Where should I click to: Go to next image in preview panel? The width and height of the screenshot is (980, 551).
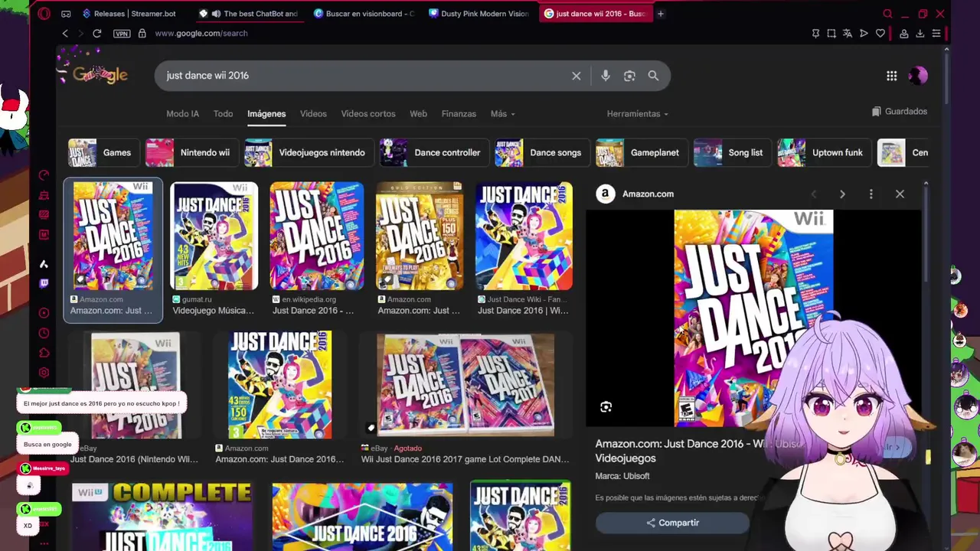(842, 194)
